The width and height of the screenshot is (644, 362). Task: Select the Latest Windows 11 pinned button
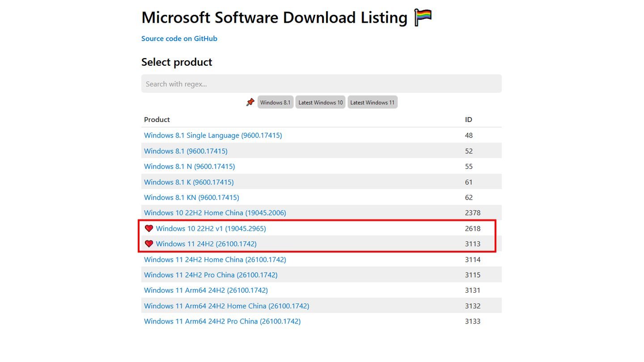coord(373,102)
